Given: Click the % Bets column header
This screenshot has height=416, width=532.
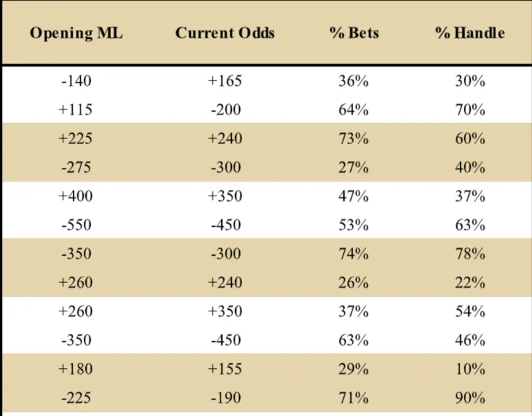Looking at the screenshot, I should 353,33.
